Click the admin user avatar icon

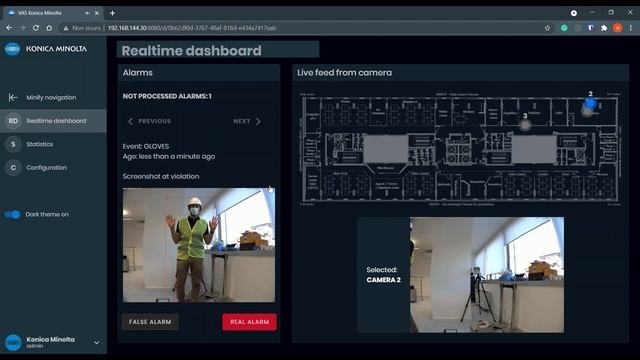tap(13, 342)
